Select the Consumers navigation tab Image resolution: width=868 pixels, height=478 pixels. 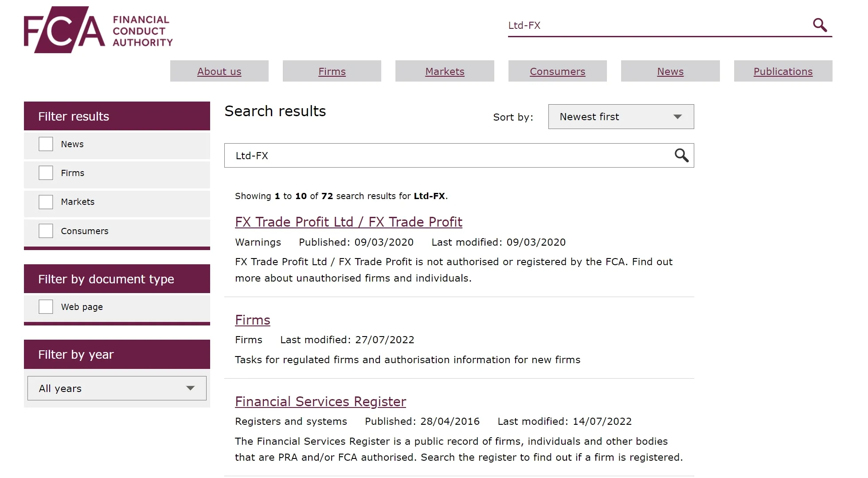click(558, 71)
